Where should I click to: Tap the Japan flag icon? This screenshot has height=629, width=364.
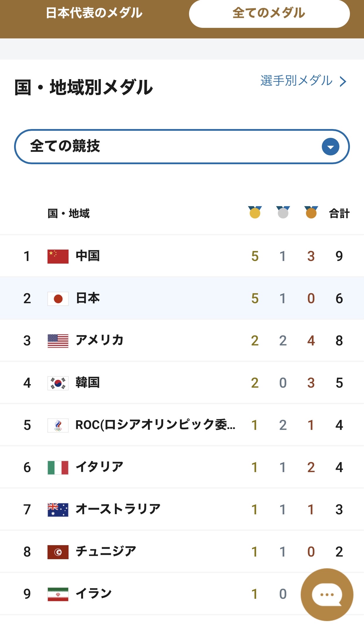(58, 299)
